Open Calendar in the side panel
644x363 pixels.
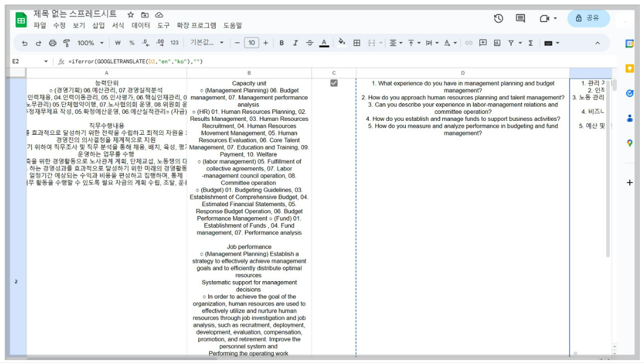pos(629,44)
